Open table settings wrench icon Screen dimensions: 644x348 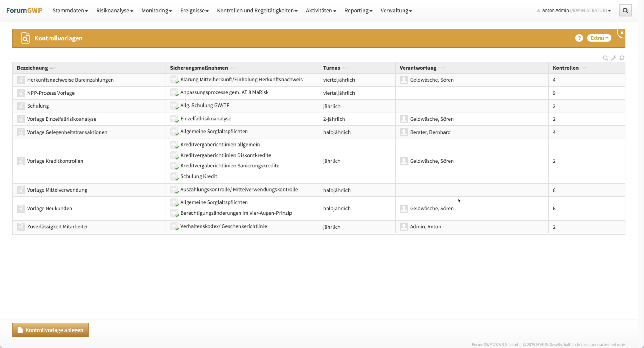pyautogui.click(x=614, y=58)
